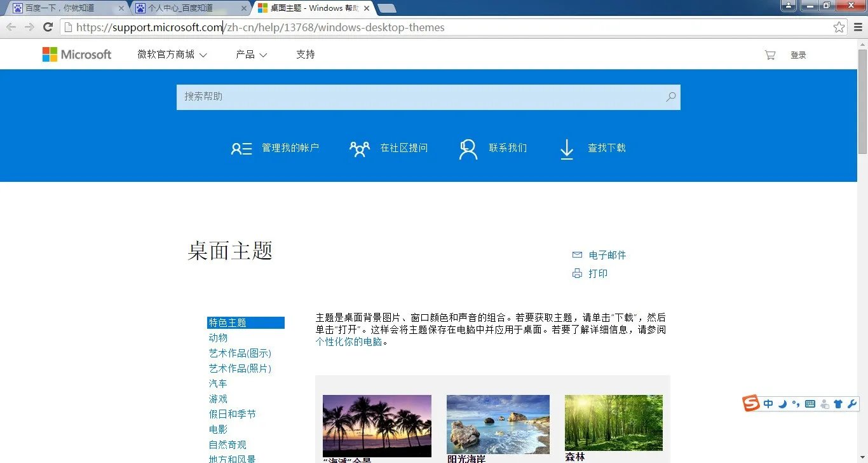Viewport: 868px width, 463px height.
Task: Bookmark this page with the star icon
Action: 838,27
